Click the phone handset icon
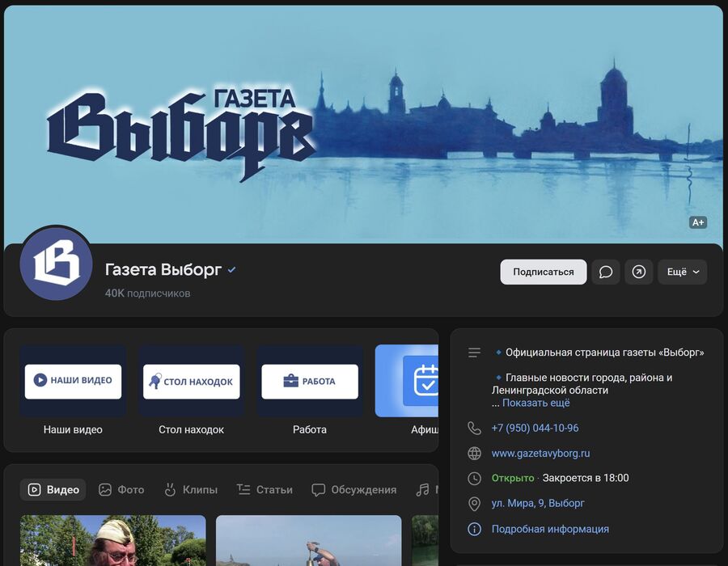728x566 pixels. point(474,429)
